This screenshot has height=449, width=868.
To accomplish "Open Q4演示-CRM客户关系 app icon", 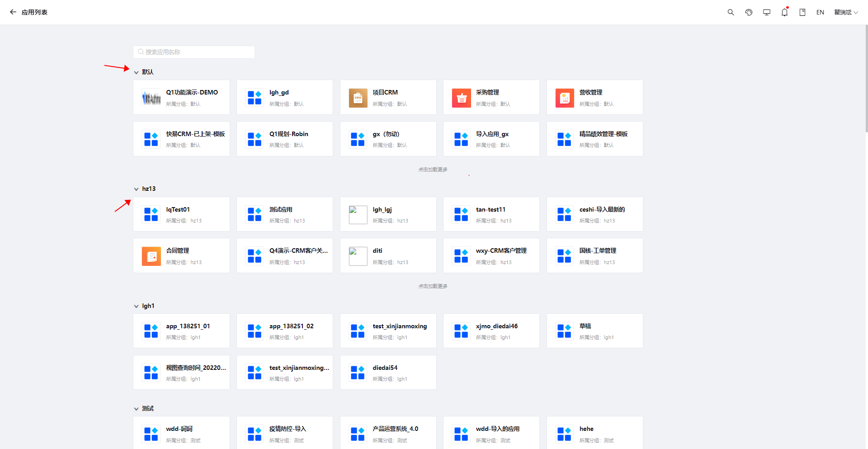I will [x=255, y=256].
